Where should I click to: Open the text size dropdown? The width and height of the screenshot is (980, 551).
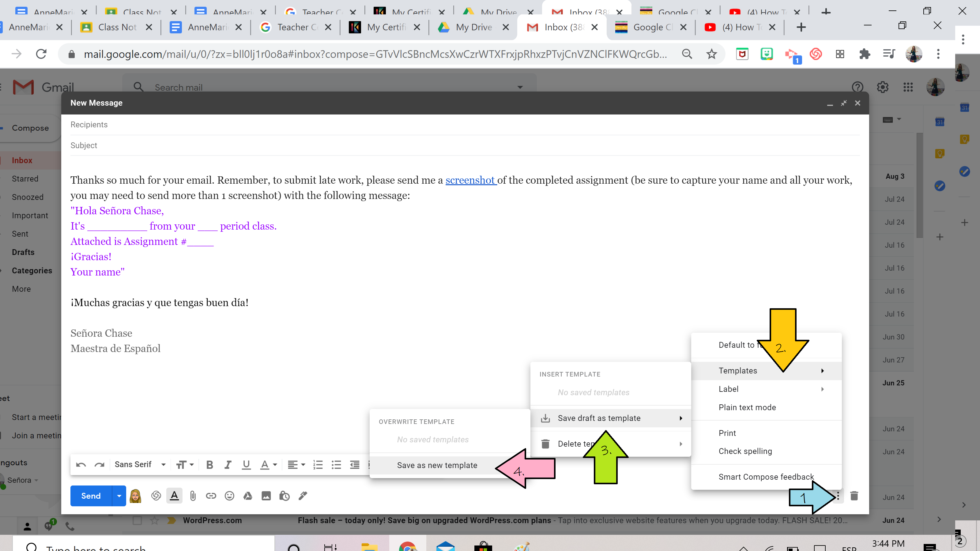pos(185,465)
